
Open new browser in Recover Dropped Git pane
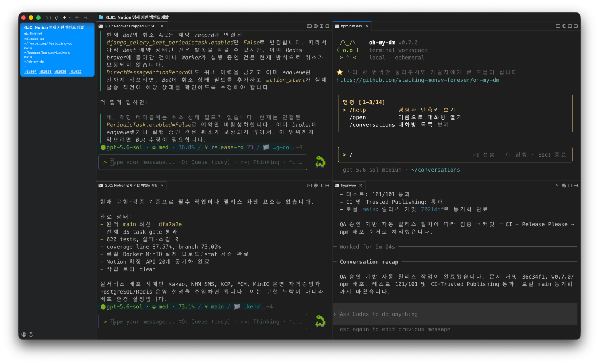coord(316,26)
